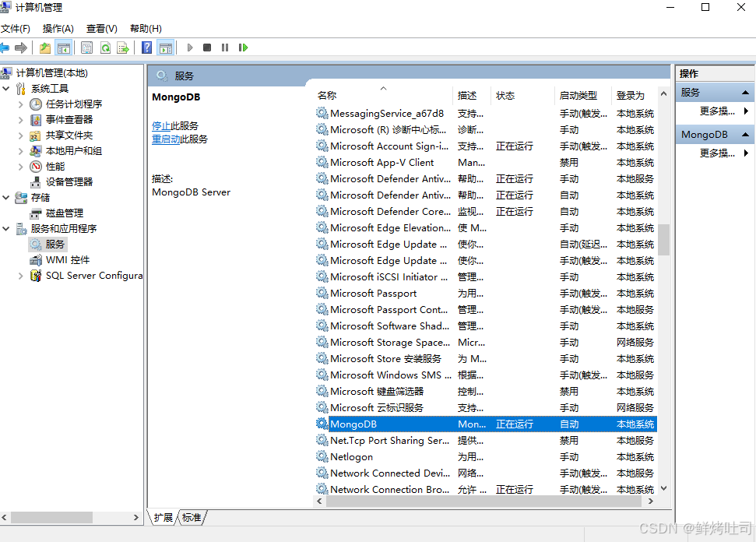Select SQL Server Configuration tree item
This screenshot has height=542, width=756.
pyautogui.click(x=94, y=276)
